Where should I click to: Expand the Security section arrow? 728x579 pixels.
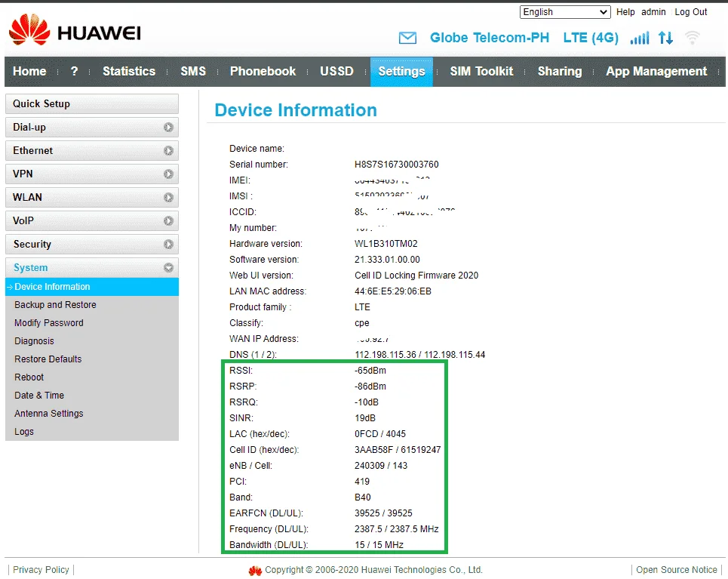pos(168,245)
